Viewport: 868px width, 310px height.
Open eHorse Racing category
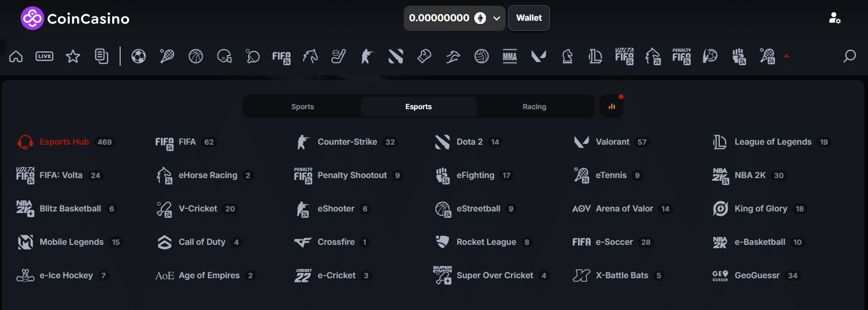204,175
